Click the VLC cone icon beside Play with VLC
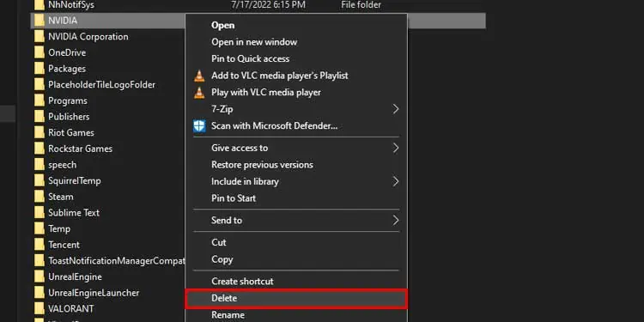Screen dimensions: 644x322 pos(199,93)
